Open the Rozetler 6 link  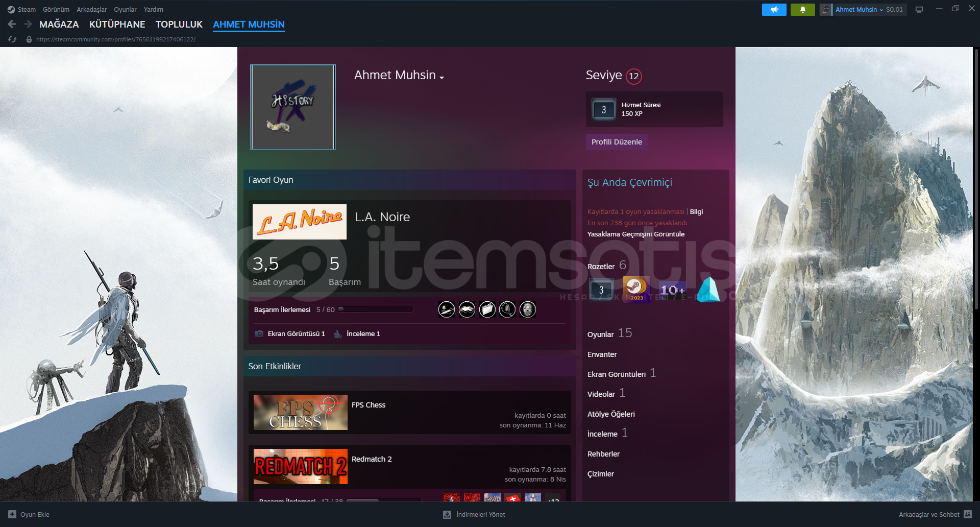(606, 266)
